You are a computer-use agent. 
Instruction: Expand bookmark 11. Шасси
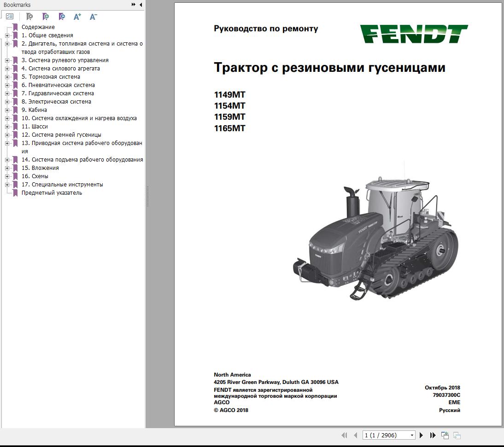(7, 127)
